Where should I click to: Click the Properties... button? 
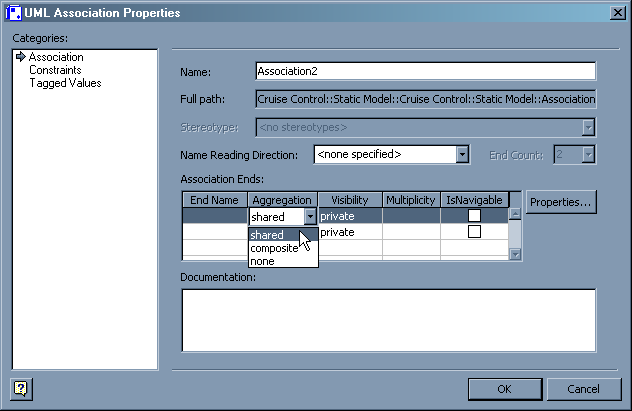coord(561,202)
